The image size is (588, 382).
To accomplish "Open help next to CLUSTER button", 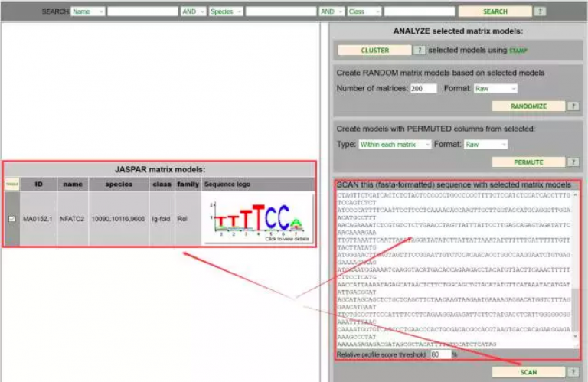I will coord(420,51).
